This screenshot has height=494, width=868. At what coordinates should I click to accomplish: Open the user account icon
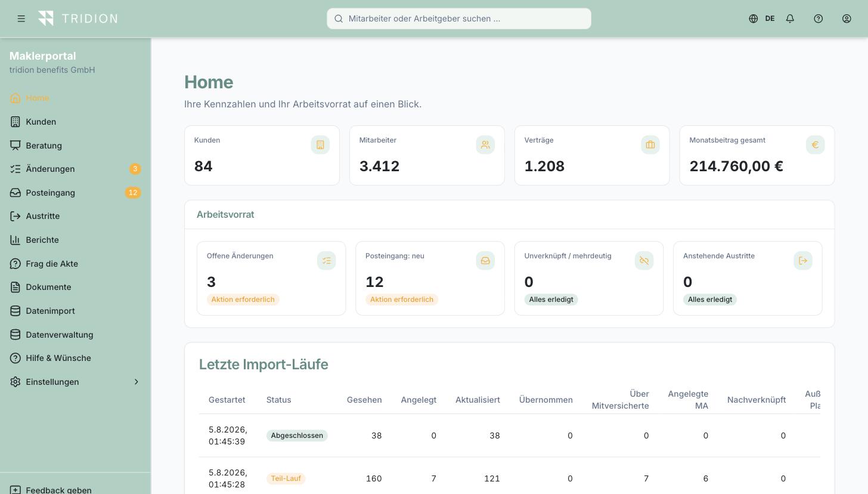847,18
